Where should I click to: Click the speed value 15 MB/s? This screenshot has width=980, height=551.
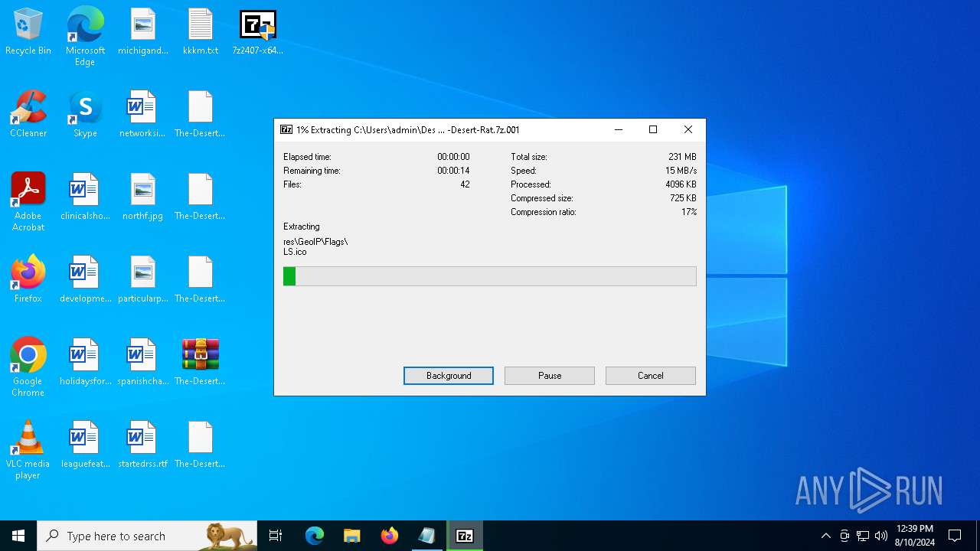click(x=681, y=171)
